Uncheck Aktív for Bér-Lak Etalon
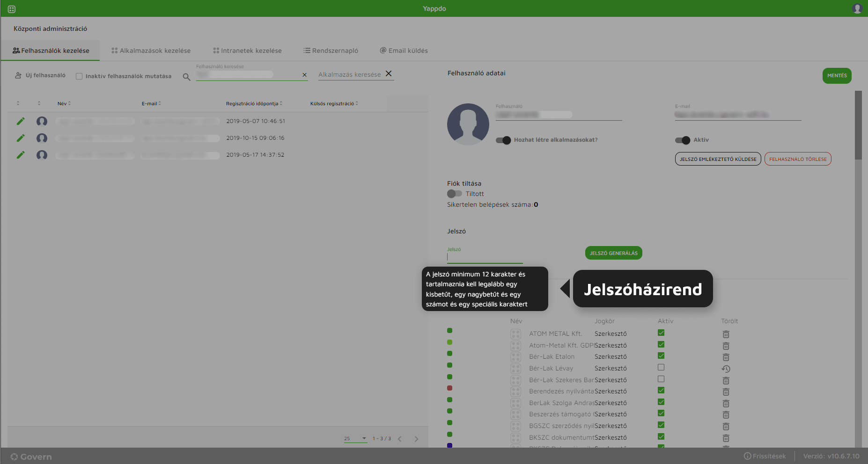Screen dimensions: 868x464 pyautogui.click(x=661, y=355)
